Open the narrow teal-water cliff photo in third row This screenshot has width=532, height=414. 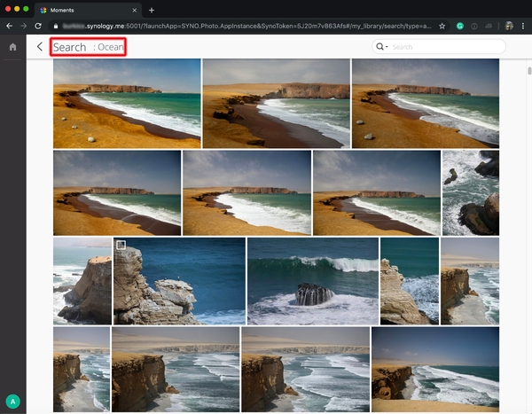click(x=410, y=281)
